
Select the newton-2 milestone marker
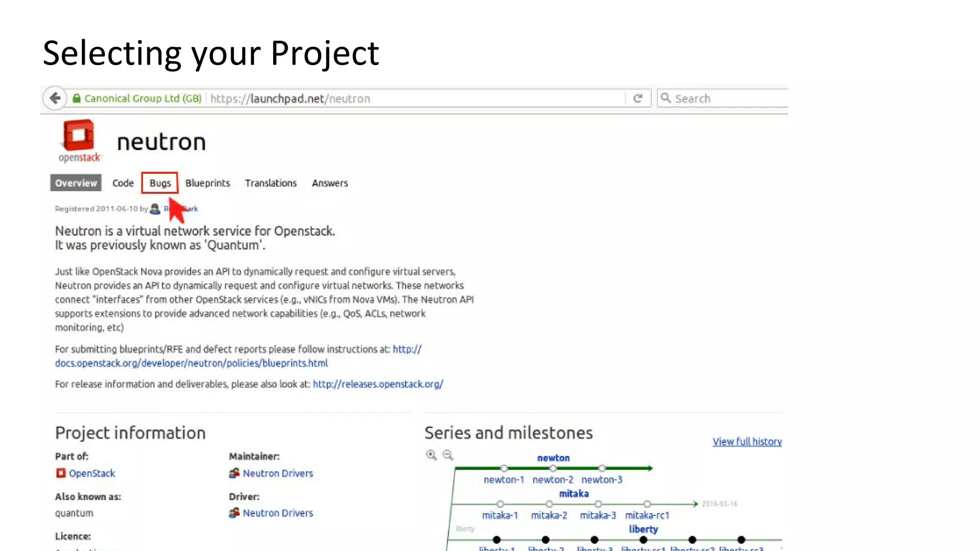click(553, 468)
